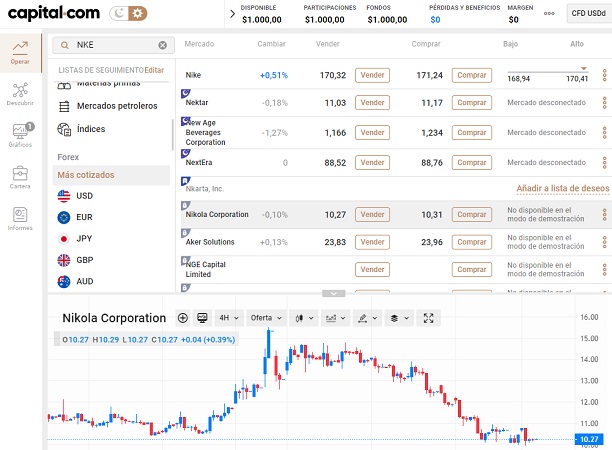Click the Mercados petroleros barrel icon

click(64, 107)
